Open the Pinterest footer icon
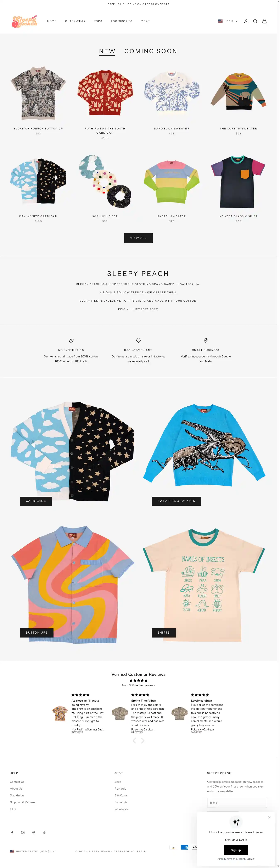 (x=34, y=833)
